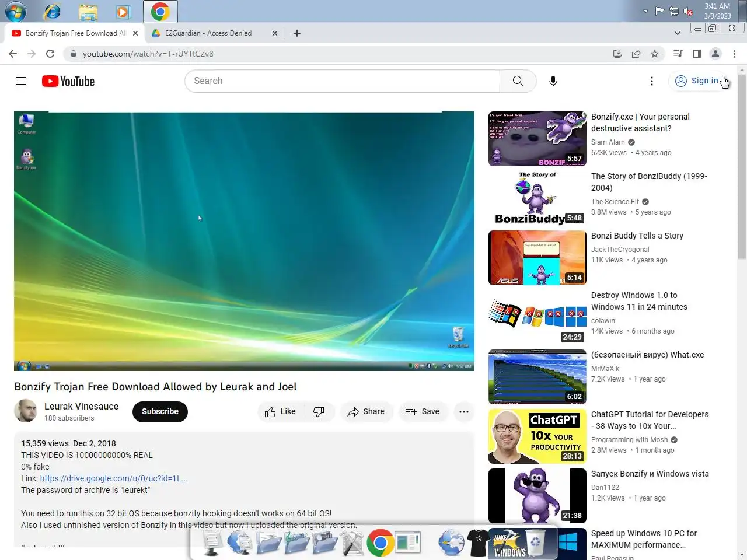Select the Bonzify Trojan Free Download tab
Image resolution: width=747 pixels, height=560 pixels.
coord(75,33)
